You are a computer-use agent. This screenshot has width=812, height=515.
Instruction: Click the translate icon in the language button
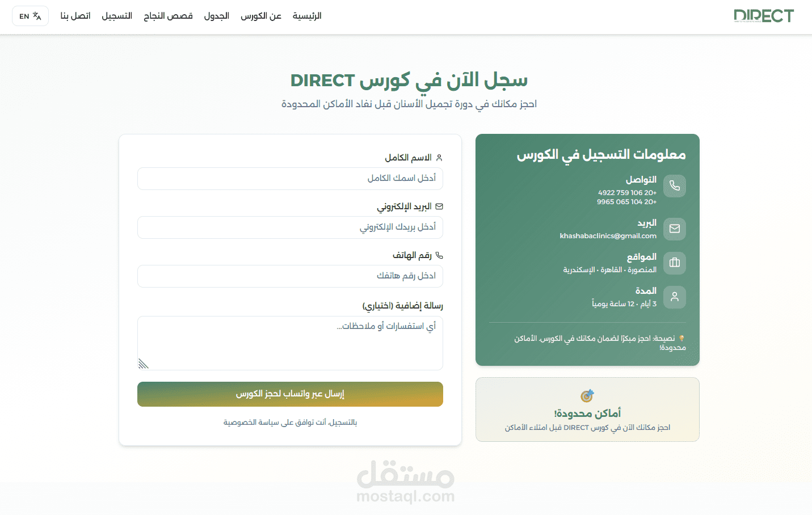click(37, 16)
